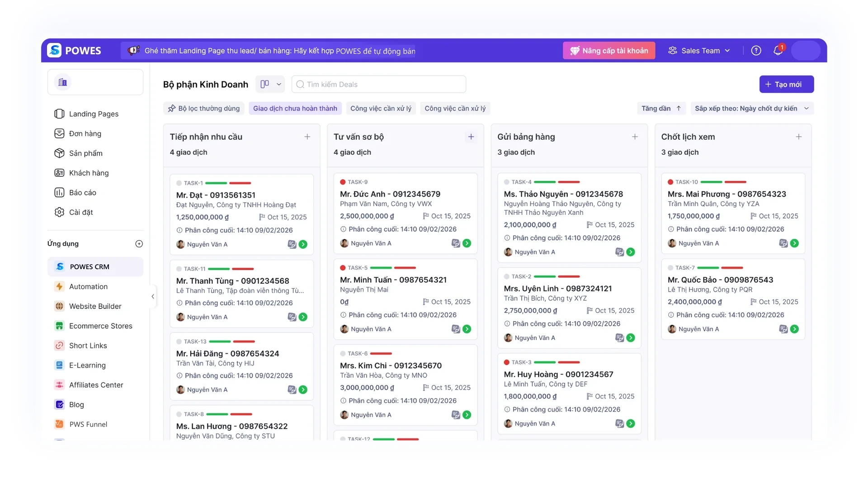Open the help question mark icon
The width and height of the screenshot is (868, 479).
click(x=756, y=51)
